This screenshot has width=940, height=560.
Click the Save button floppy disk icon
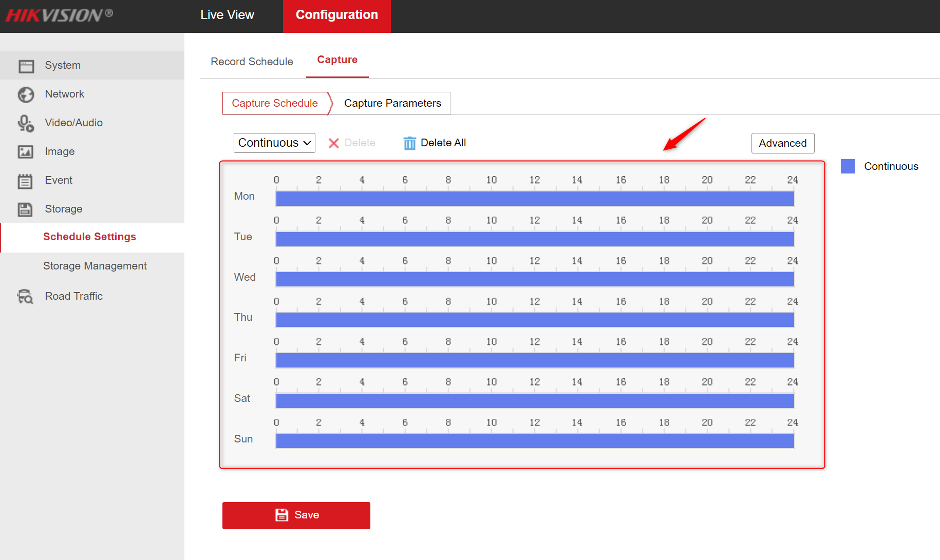283,515
